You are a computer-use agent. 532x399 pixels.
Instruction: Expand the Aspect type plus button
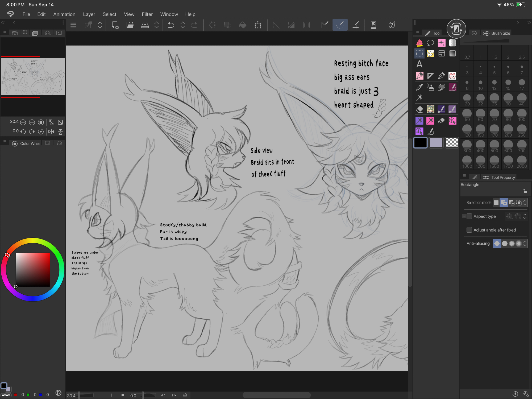[464, 216]
